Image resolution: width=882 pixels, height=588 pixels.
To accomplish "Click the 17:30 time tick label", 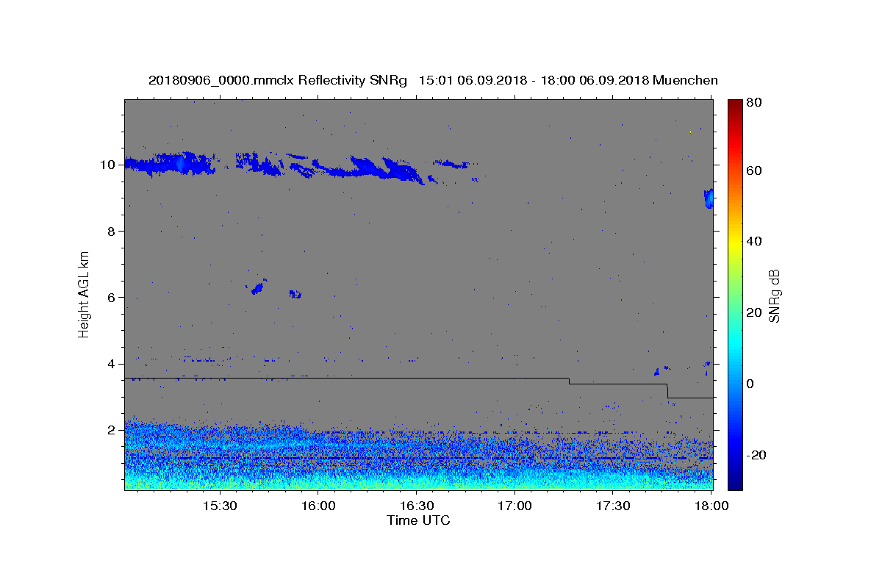I will [613, 506].
